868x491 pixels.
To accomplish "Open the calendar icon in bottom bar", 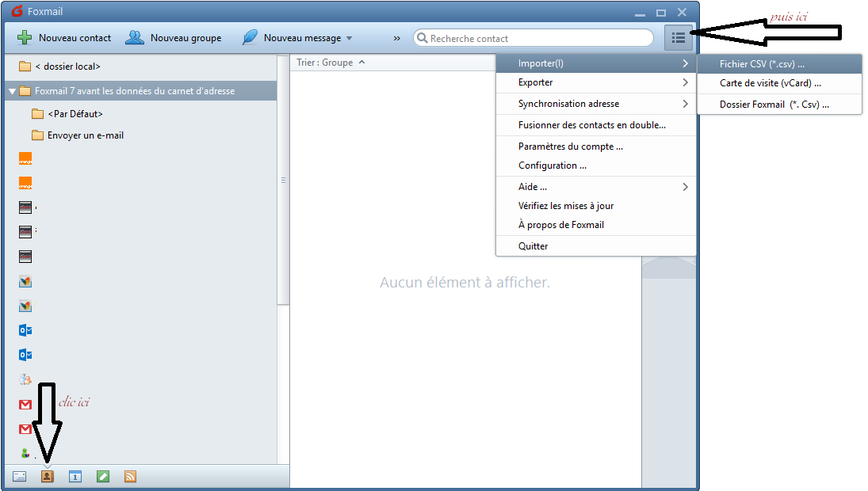I will (x=75, y=477).
